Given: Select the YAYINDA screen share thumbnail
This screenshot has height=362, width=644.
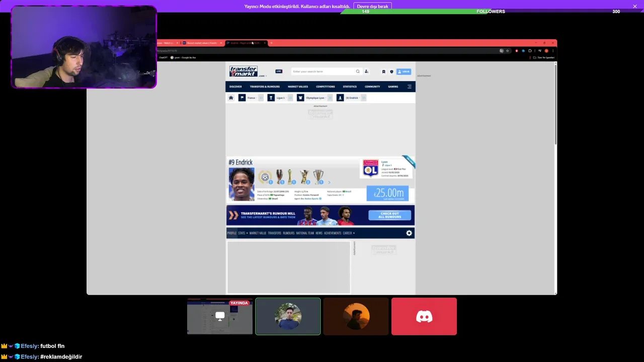Looking at the screenshot, I should 220,316.
